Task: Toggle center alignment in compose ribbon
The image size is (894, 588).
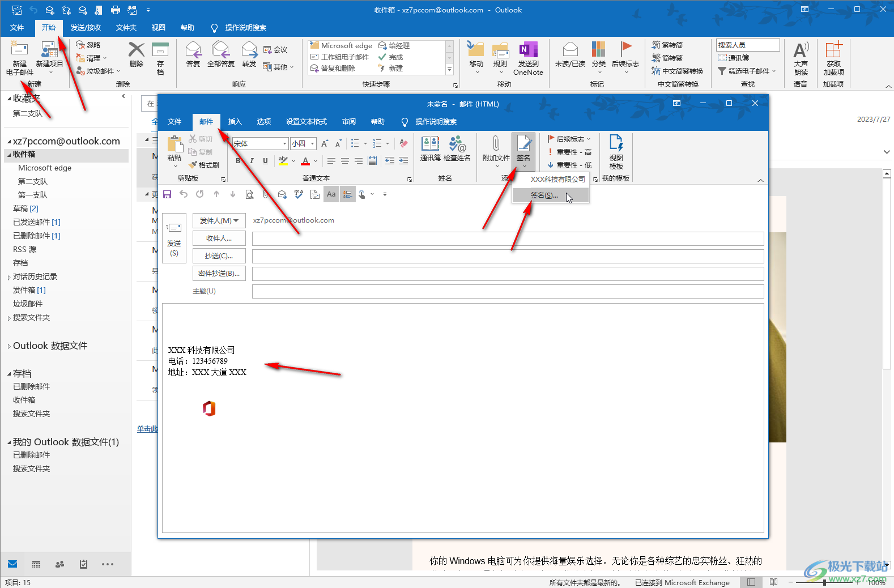Action: pyautogui.click(x=345, y=161)
